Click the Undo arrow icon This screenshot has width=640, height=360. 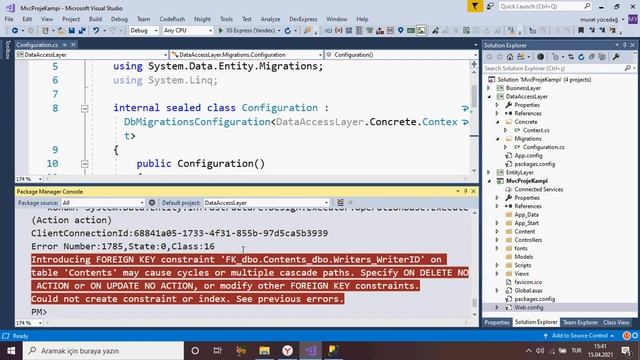(96, 31)
